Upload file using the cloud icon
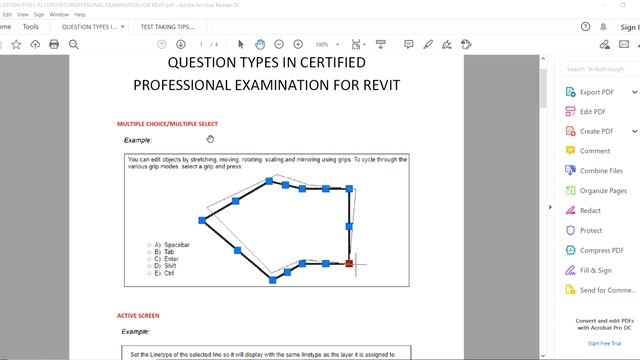640x360 pixels. click(35, 44)
